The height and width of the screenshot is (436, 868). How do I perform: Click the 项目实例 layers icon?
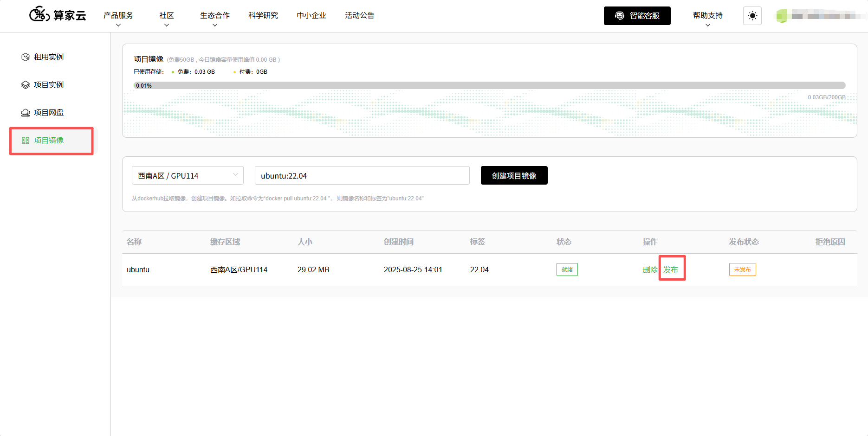pyautogui.click(x=26, y=85)
